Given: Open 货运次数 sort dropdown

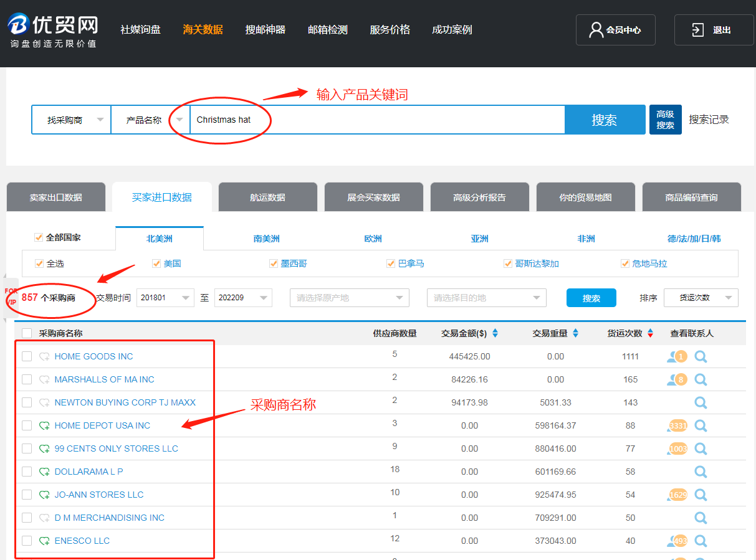Looking at the screenshot, I should pos(701,298).
